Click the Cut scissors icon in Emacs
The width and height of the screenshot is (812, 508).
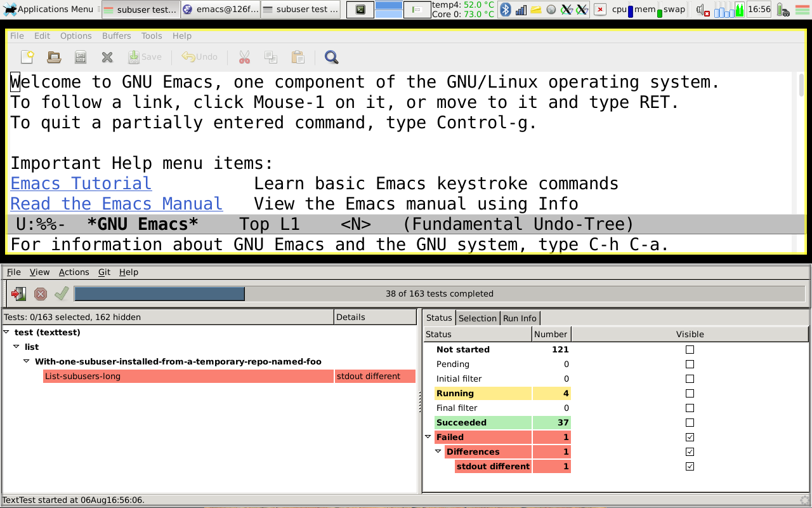click(x=244, y=57)
